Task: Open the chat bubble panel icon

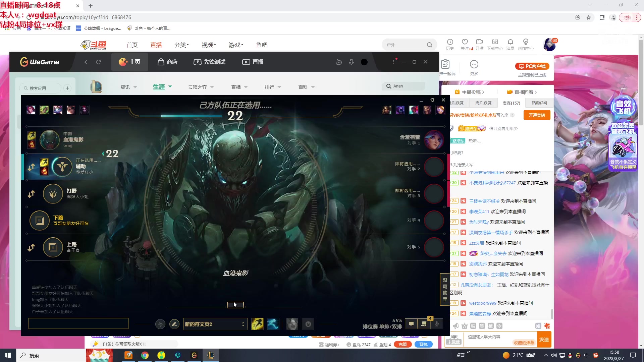Action: (x=411, y=324)
